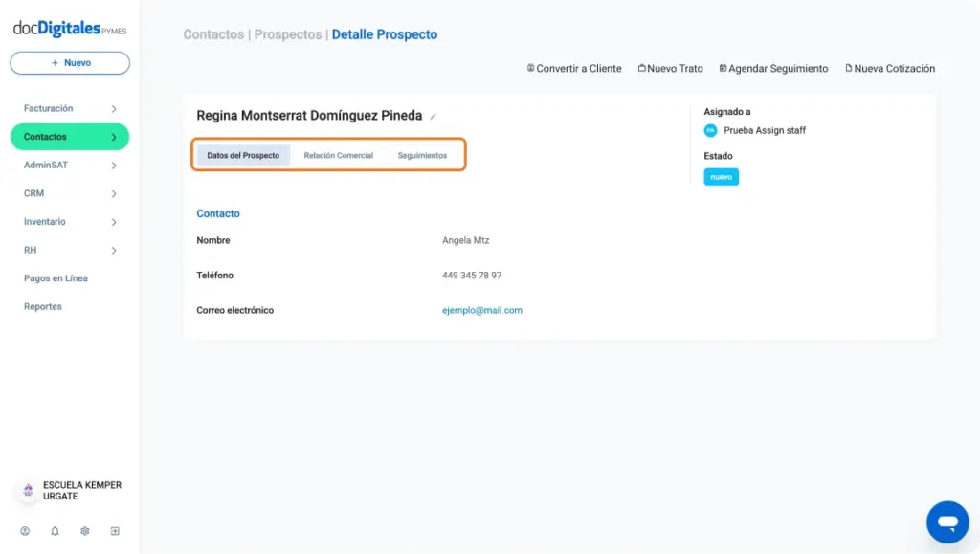This screenshot has width=980, height=554.
Task: Click the blue nuevo status badge
Action: [x=721, y=177]
